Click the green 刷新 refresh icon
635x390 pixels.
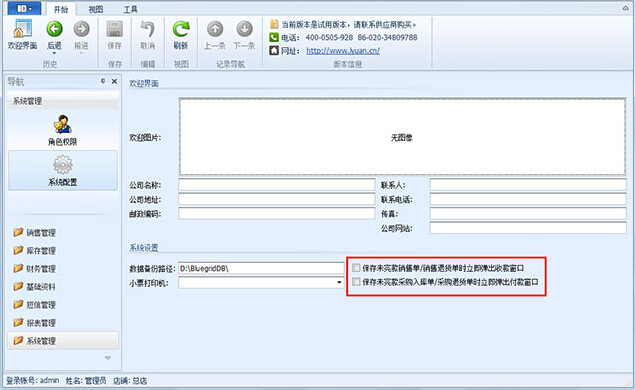point(181,29)
